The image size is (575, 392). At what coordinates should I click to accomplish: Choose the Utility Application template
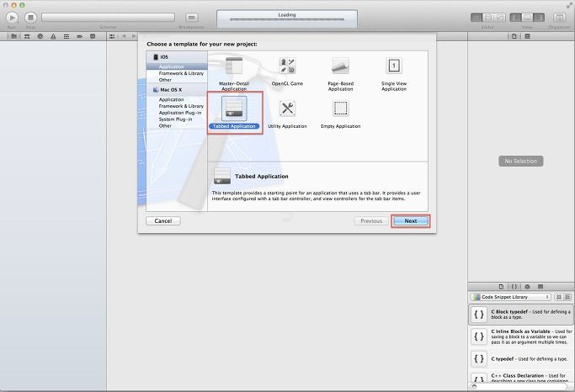click(287, 114)
